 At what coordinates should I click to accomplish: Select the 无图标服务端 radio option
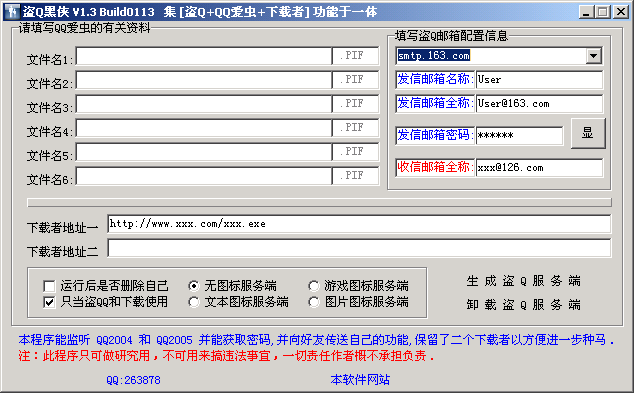(x=194, y=286)
